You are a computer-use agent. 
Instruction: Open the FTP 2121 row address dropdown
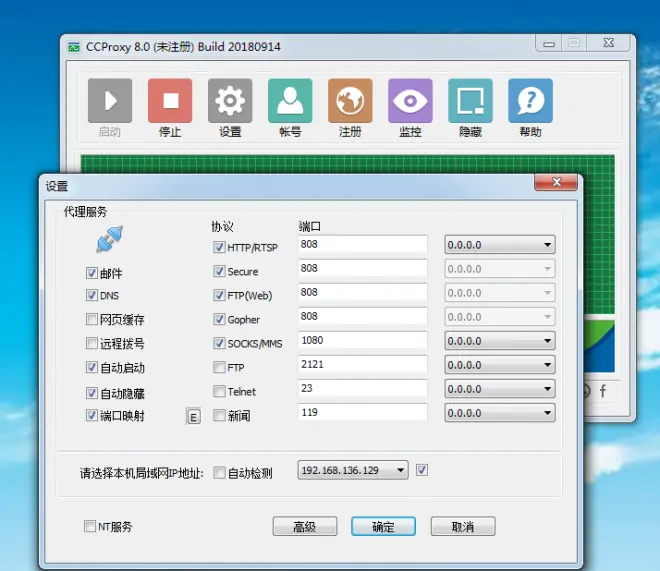[500, 365]
